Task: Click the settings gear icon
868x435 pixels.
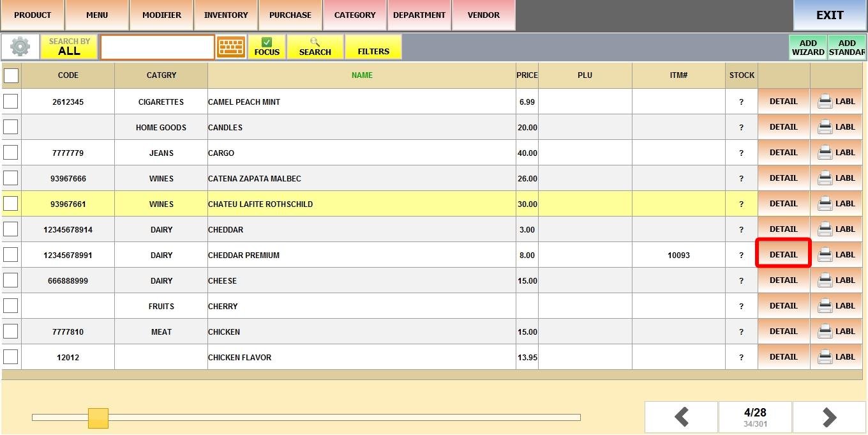Action: point(20,47)
